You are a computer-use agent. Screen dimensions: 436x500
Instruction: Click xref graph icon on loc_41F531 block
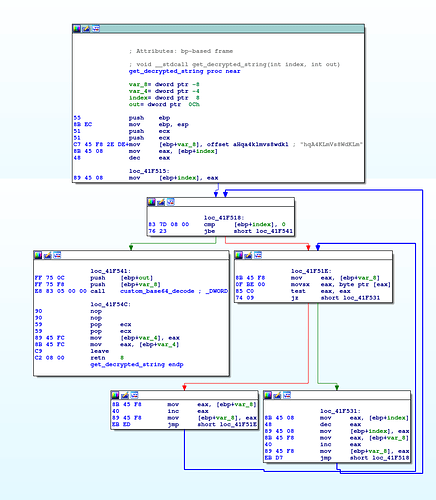click(x=287, y=395)
